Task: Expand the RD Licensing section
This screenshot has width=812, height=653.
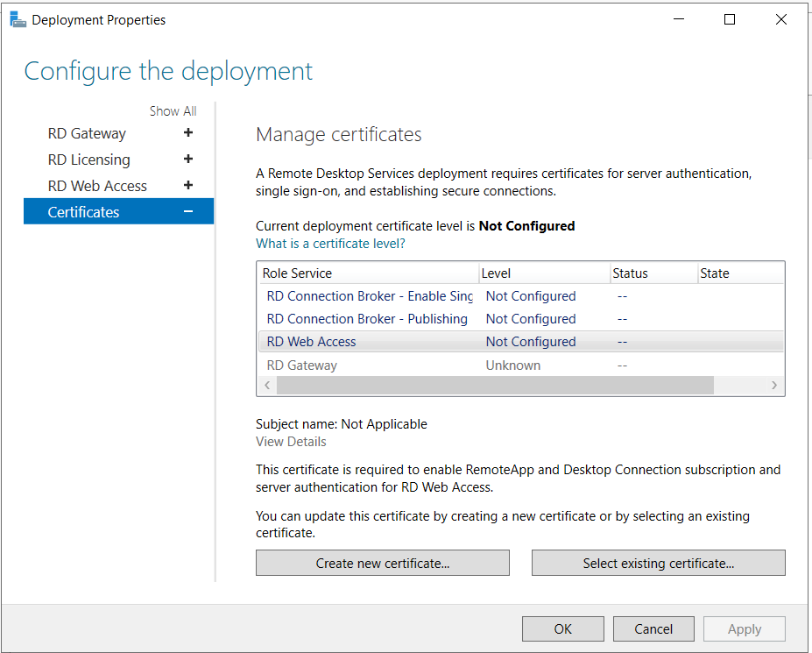Action: pyautogui.click(x=188, y=160)
